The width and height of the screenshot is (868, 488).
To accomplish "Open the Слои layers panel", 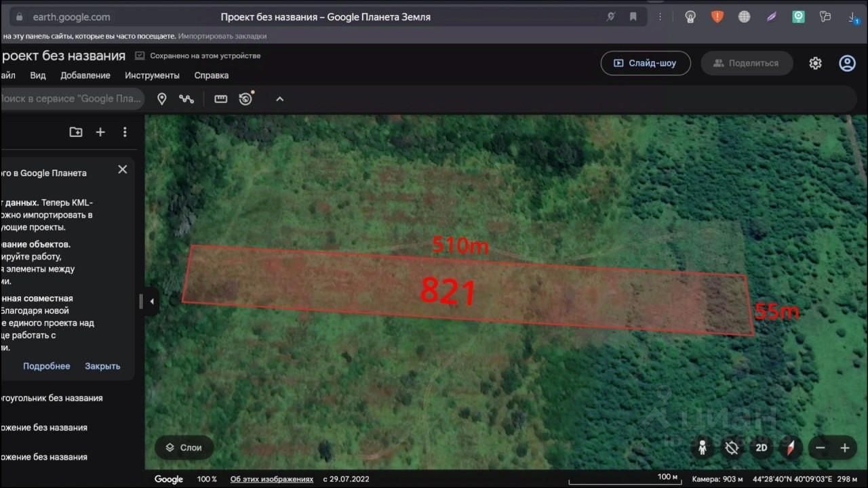I will [x=184, y=447].
